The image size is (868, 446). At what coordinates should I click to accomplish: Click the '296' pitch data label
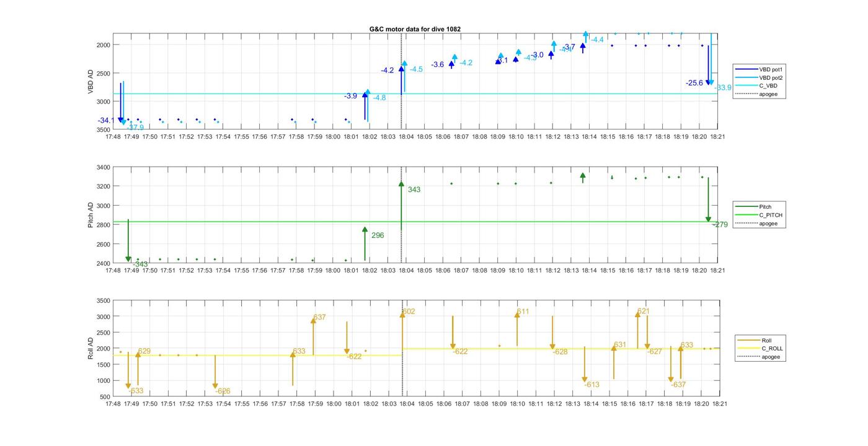tap(378, 235)
